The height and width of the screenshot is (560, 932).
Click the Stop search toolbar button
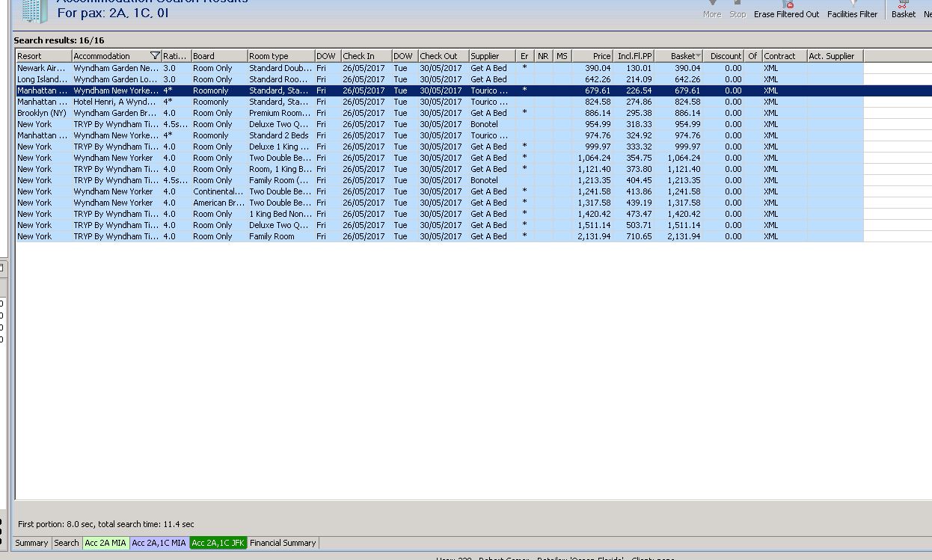[x=738, y=10]
